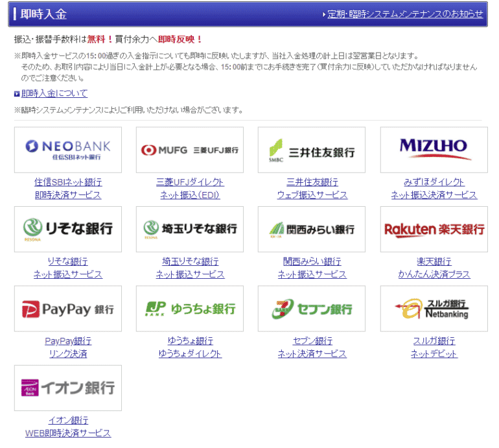Open 三菱UFJダイレクト ネット振込(EDI) link
This screenshot has width=499, height=448.
coord(190,189)
